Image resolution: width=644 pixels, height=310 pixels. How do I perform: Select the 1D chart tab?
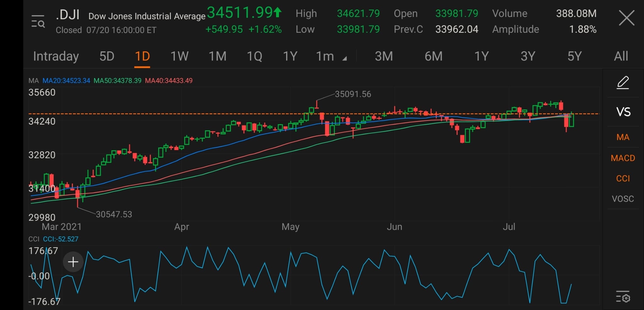142,56
